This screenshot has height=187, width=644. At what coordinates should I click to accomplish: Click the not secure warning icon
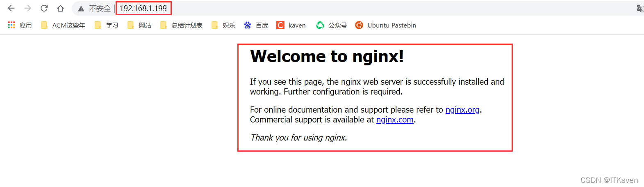tap(81, 9)
